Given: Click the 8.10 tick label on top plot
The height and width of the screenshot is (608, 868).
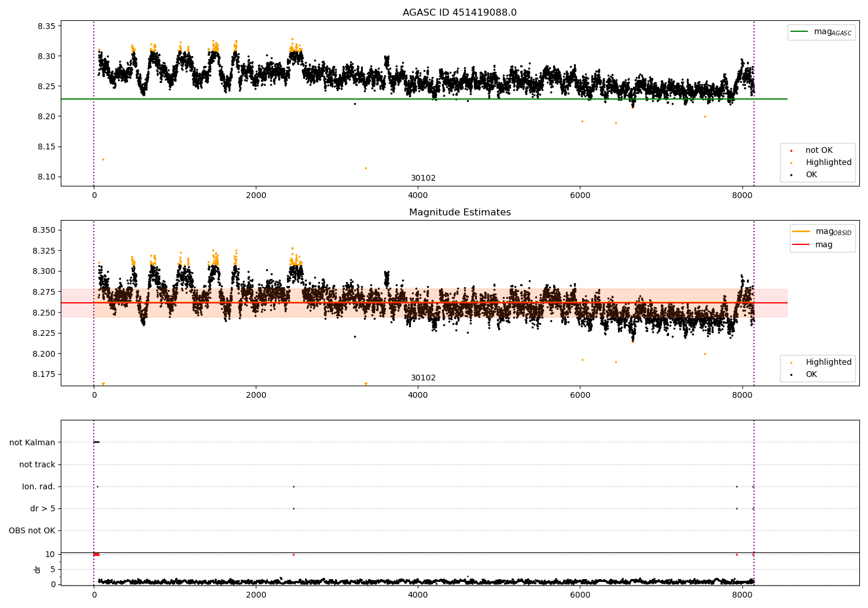Looking at the screenshot, I should (46, 177).
